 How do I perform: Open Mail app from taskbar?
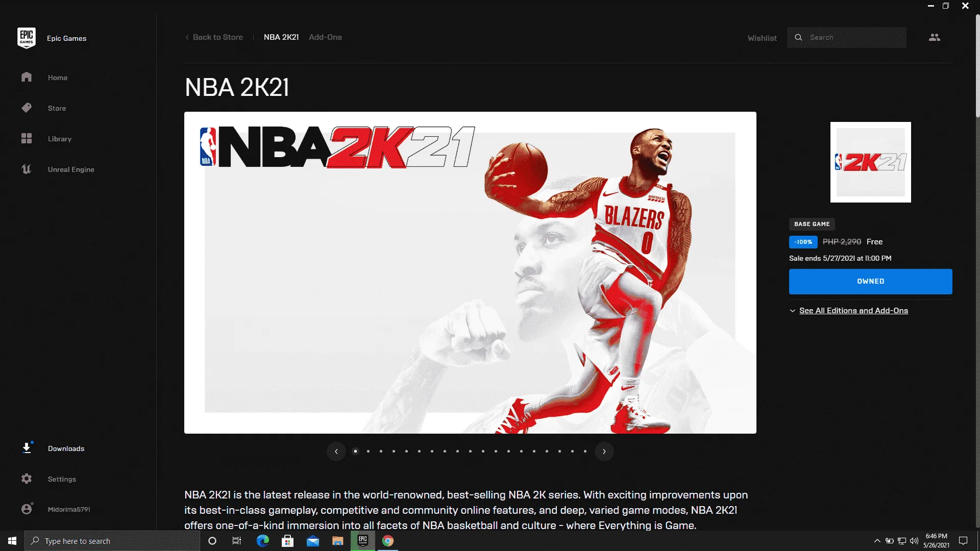pyautogui.click(x=312, y=541)
